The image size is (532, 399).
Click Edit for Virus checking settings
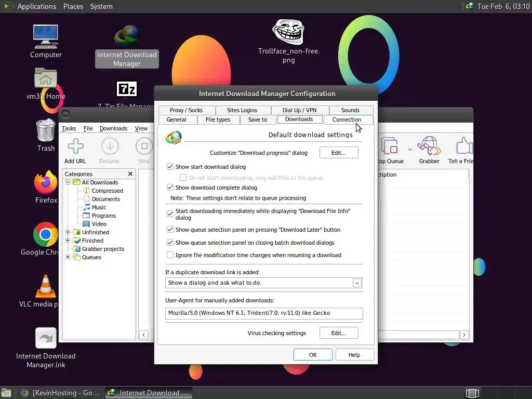pos(339,333)
